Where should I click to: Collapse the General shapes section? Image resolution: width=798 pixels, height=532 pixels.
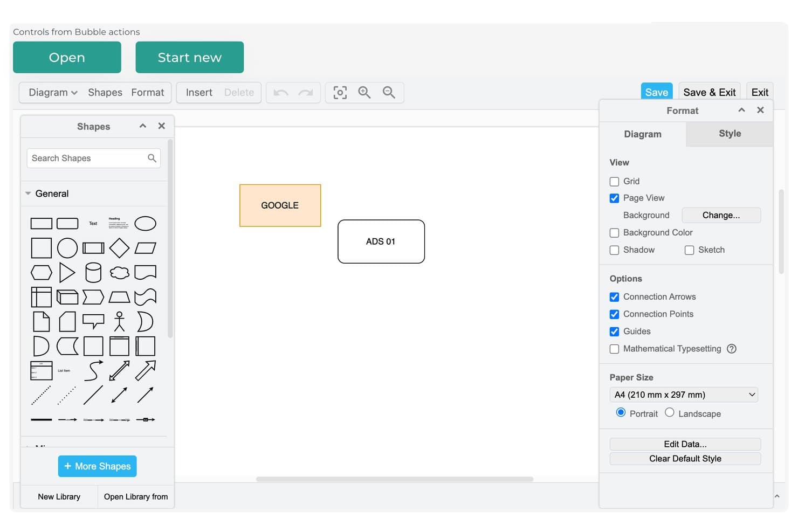pos(28,194)
